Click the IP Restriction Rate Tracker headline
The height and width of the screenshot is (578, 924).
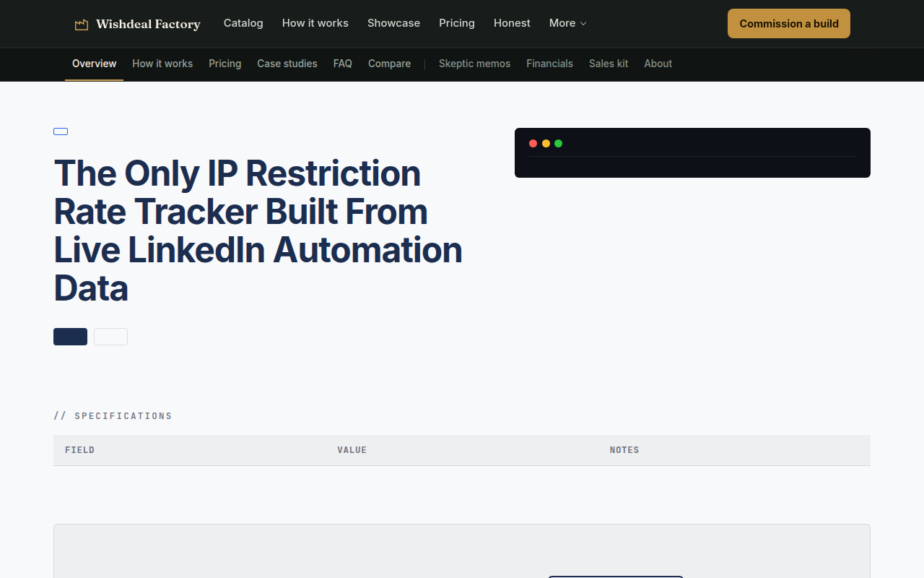pos(258,230)
